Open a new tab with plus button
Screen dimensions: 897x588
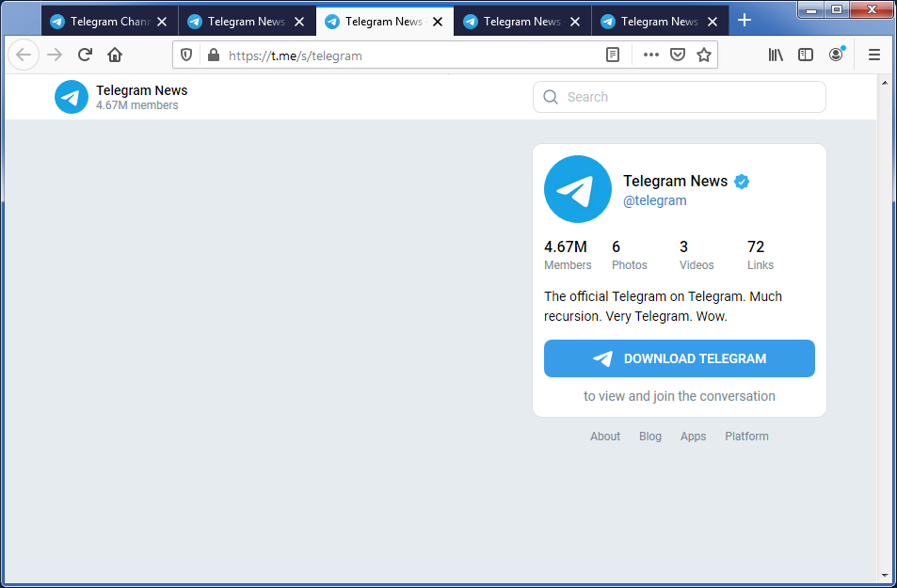point(745,21)
